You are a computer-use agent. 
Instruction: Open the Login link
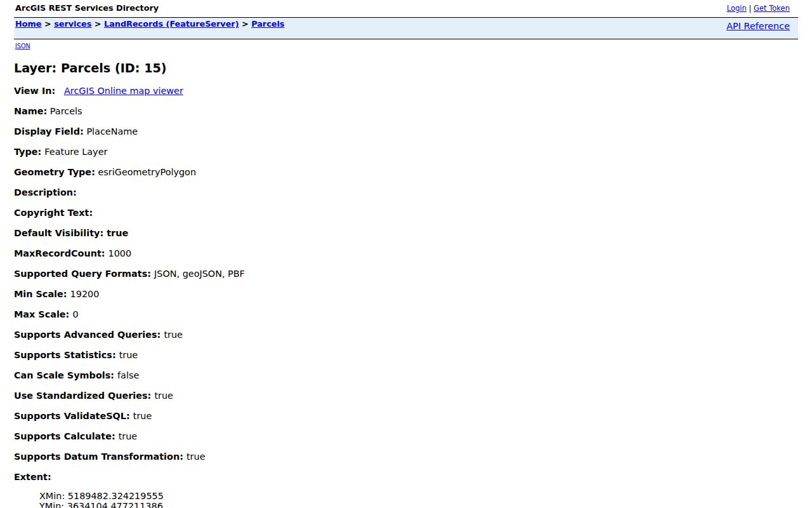point(736,8)
